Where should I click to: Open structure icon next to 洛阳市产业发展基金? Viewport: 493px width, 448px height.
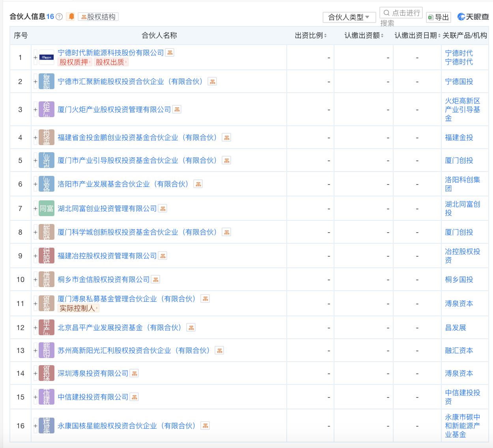[x=198, y=184]
